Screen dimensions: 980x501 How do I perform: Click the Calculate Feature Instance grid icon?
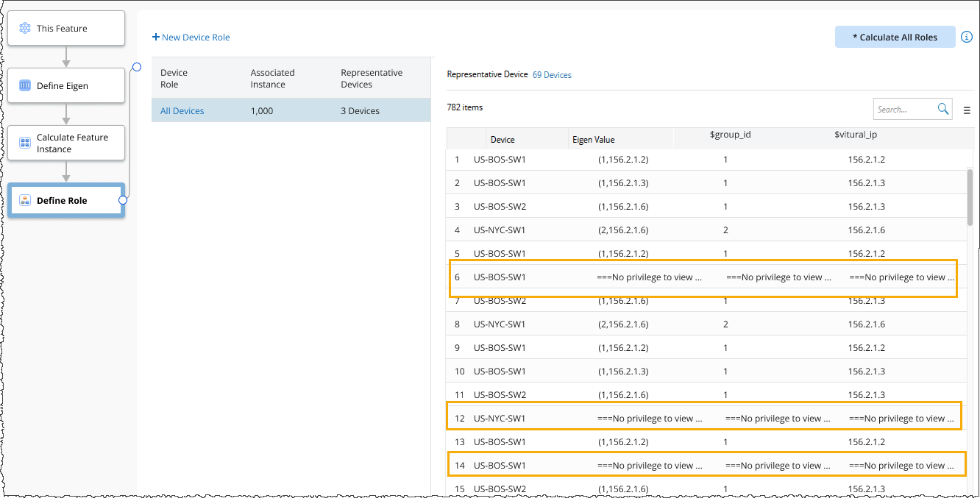tap(25, 143)
